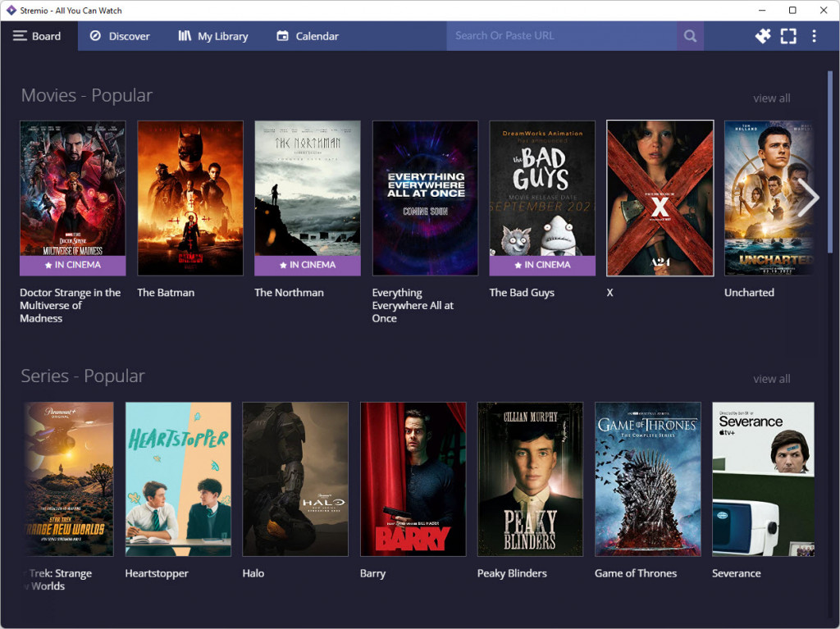Open The Batman poster
The width and height of the screenshot is (840, 629).
point(190,198)
